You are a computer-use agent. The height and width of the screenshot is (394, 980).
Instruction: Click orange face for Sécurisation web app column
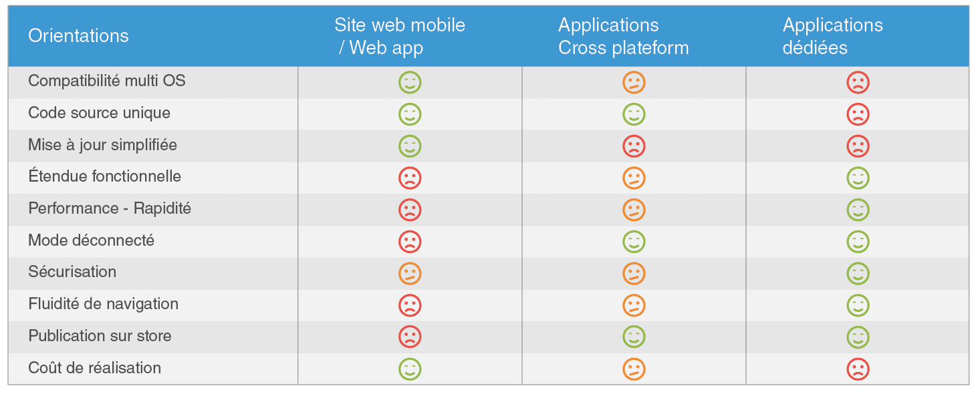click(x=410, y=274)
